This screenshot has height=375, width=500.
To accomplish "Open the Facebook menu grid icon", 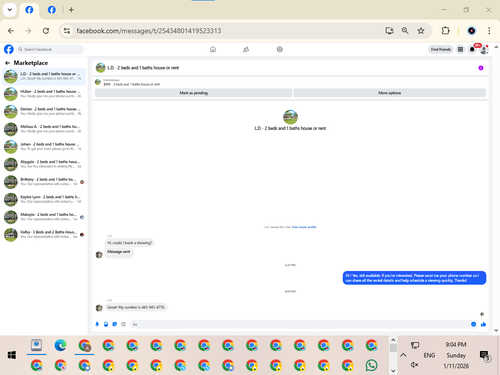I will (460, 49).
